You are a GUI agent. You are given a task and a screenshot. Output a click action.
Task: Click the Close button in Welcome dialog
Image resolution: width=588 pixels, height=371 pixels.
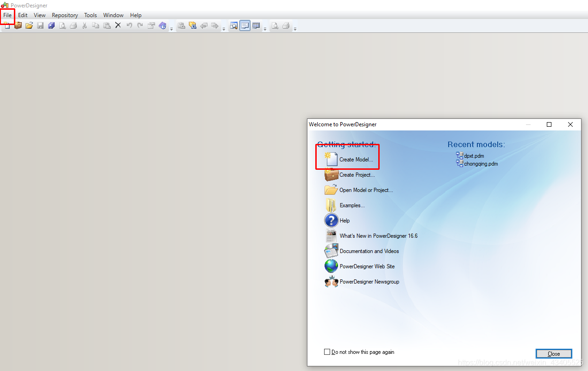(554, 353)
